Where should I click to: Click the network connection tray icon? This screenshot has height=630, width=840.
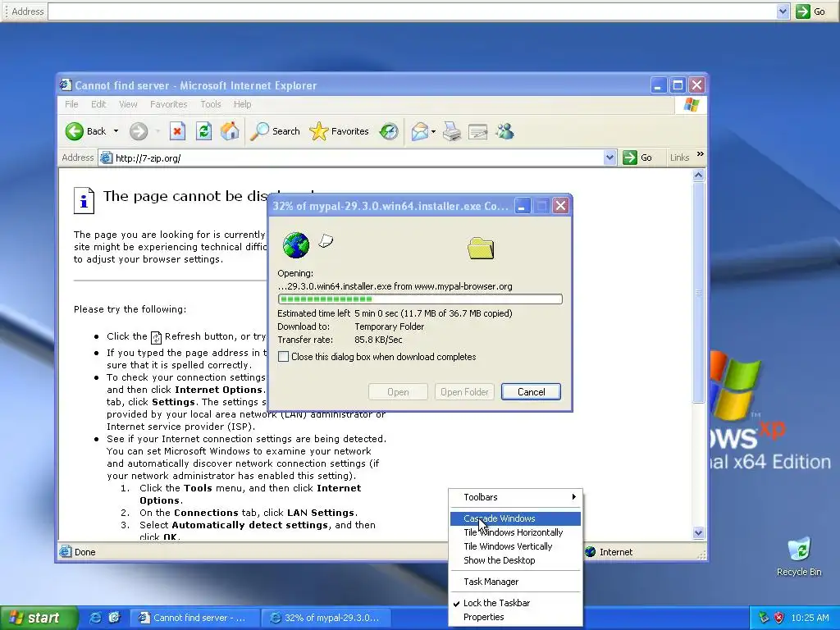(x=764, y=618)
